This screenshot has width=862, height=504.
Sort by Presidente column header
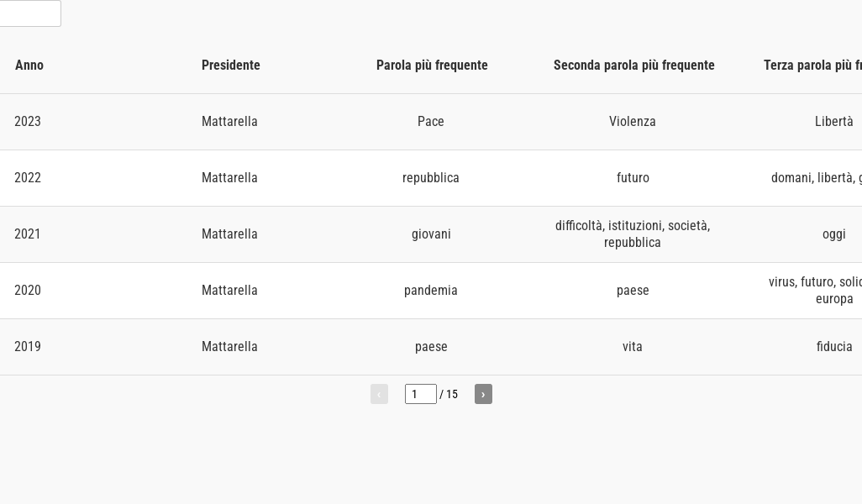(231, 66)
